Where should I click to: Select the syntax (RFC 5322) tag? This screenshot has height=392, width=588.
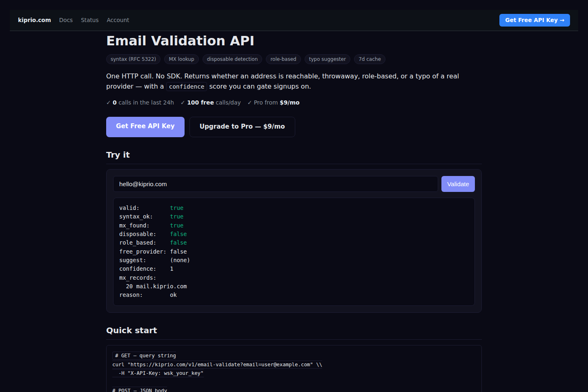133,59
